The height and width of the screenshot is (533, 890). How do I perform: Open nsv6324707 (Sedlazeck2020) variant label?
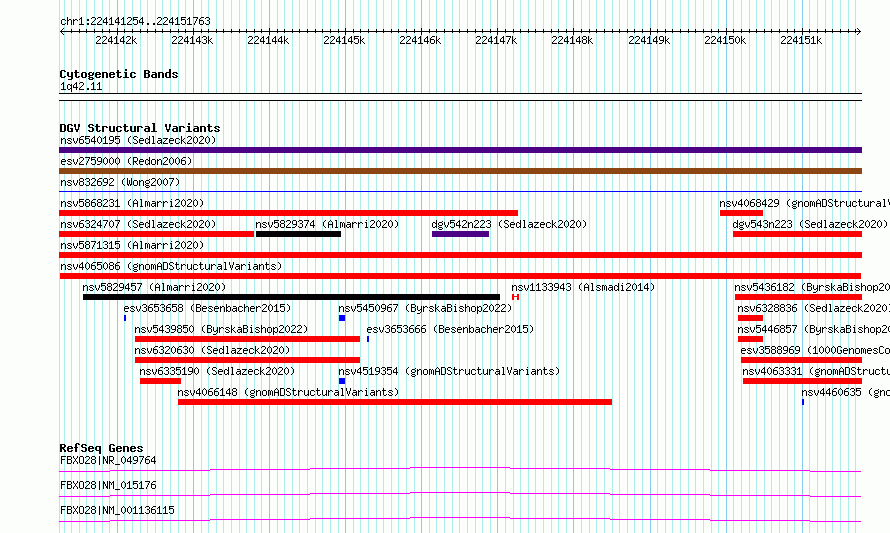[138, 224]
